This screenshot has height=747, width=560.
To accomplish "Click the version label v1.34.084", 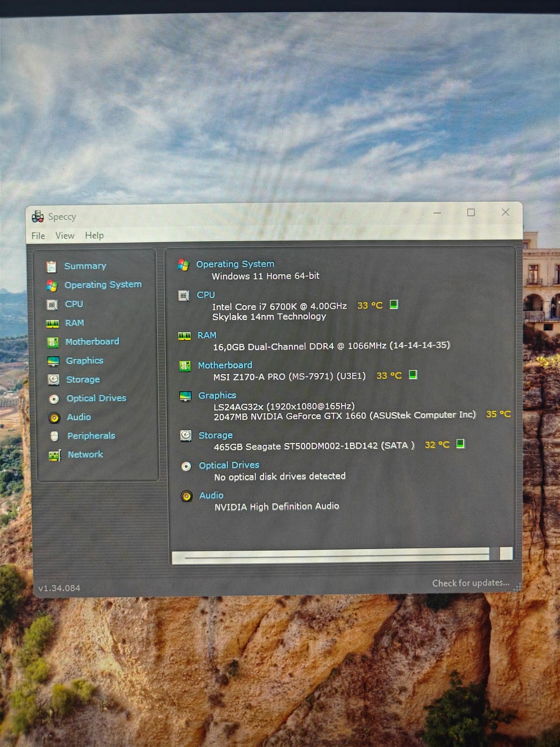I will [60, 588].
